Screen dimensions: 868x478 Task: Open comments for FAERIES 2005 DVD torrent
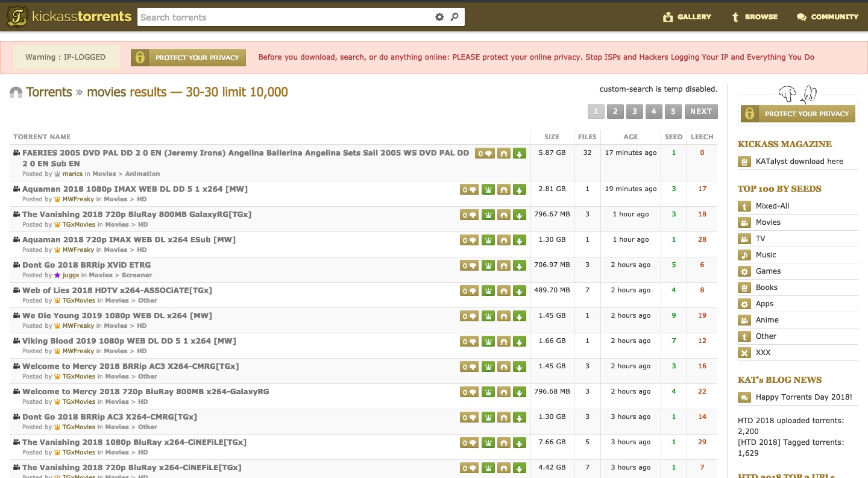click(485, 153)
